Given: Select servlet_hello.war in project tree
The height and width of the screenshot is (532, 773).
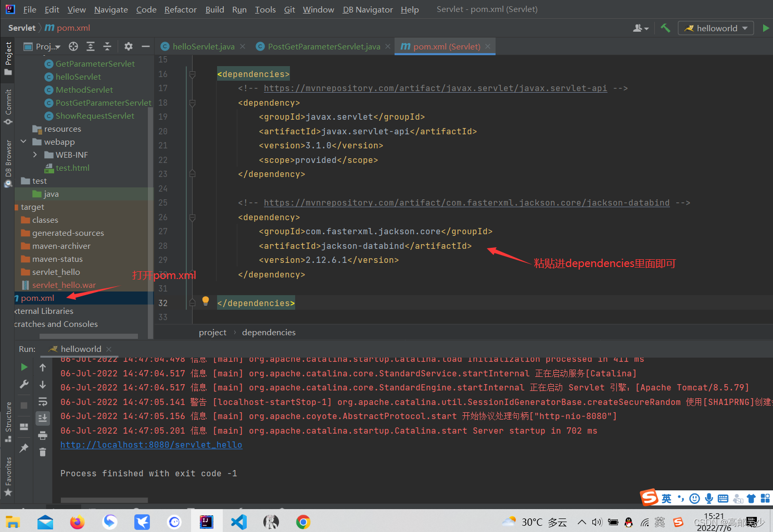Looking at the screenshot, I should [x=64, y=285].
